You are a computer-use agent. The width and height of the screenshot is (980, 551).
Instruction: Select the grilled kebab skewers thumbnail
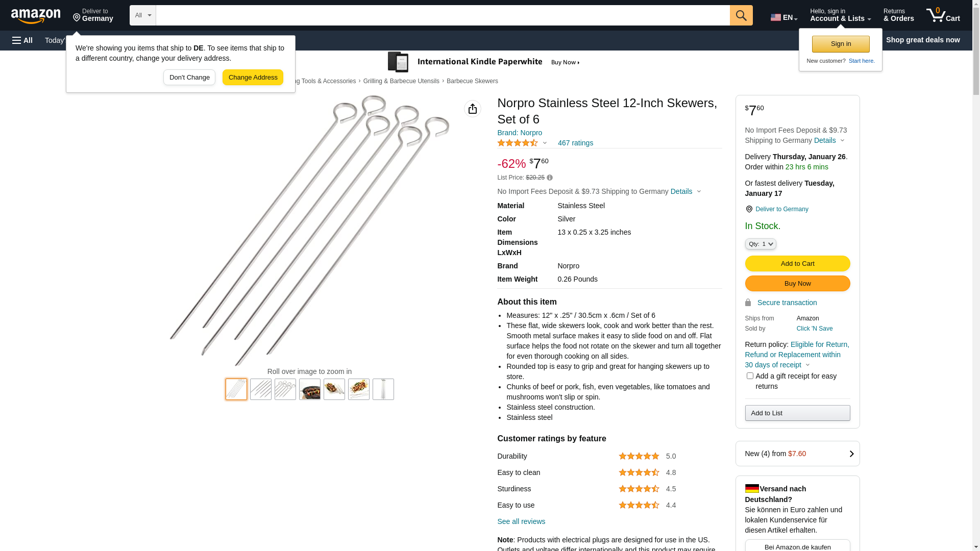359,389
